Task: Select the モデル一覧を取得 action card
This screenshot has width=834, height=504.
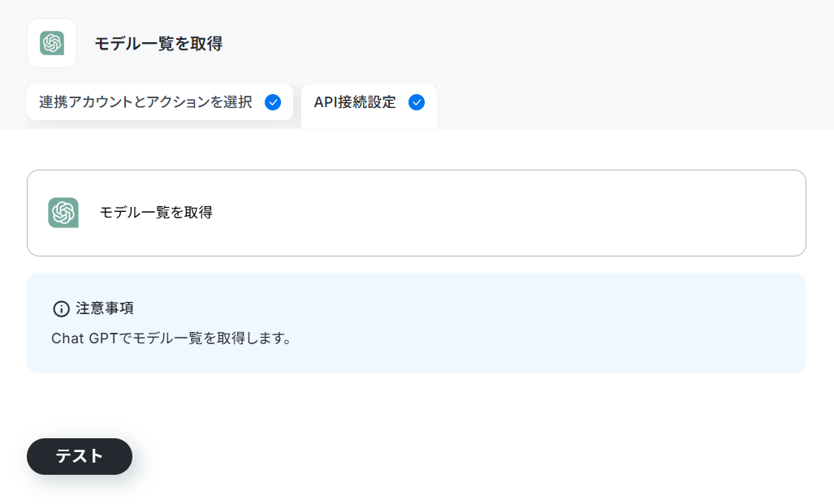Action: pos(417,213)
